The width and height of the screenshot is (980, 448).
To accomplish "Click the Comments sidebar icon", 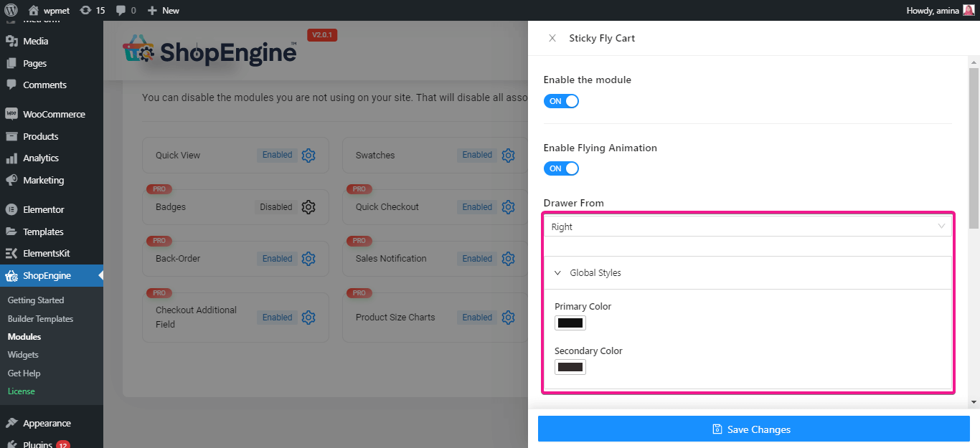I will tap(11, 85).
